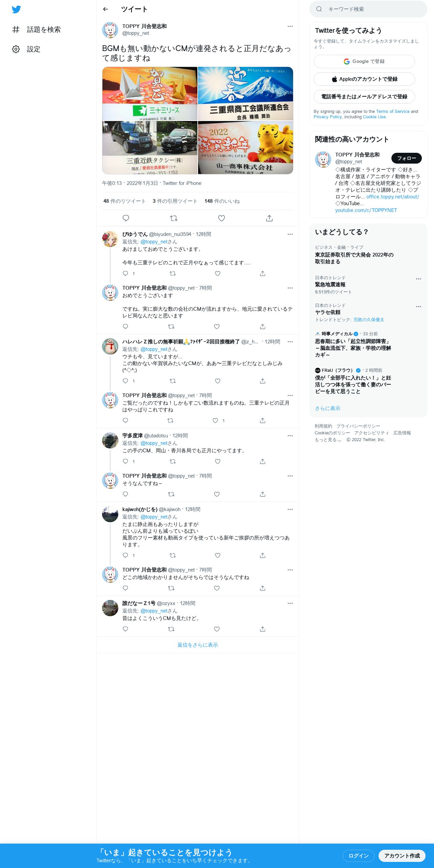Open the 三重近鉄タクシー image thumbnail
The image size is (434, 868).
150,148
